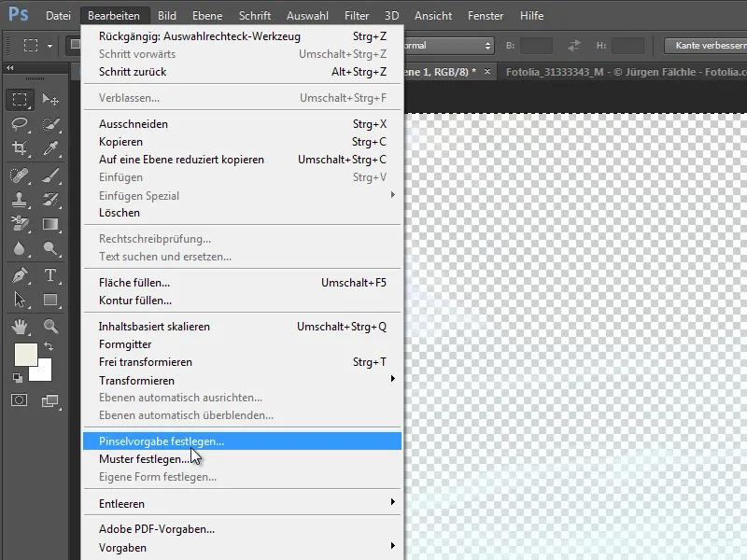
Task: Choose Pinselvorgabe festlegen menu entry
Action: coord(243,441)
